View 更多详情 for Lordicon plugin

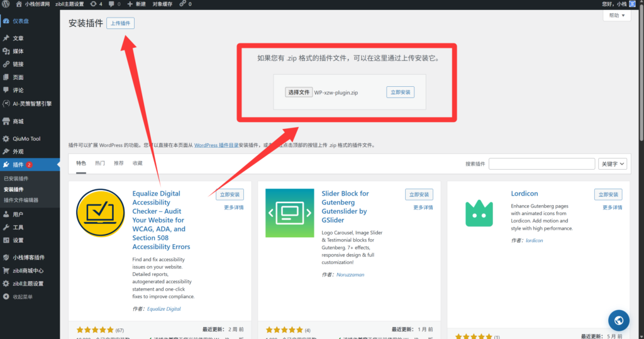pyautogui.click(x=612, y=208)
